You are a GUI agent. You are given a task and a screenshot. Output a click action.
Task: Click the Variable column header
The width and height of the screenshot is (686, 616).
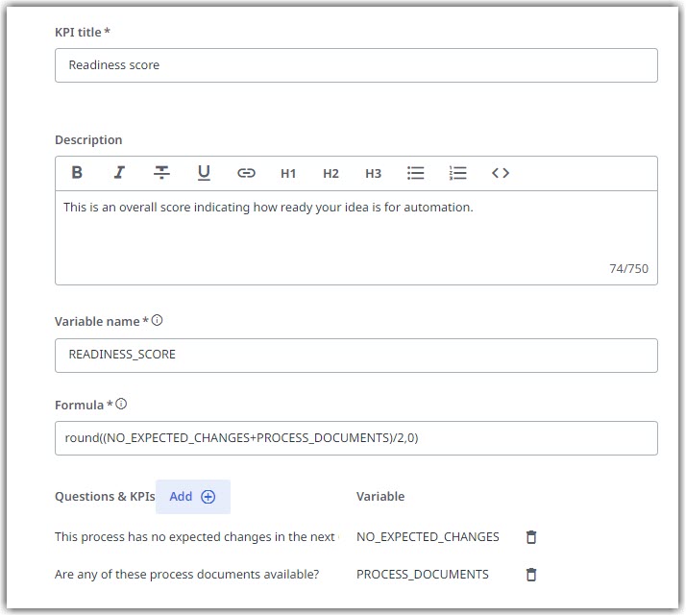380,497
